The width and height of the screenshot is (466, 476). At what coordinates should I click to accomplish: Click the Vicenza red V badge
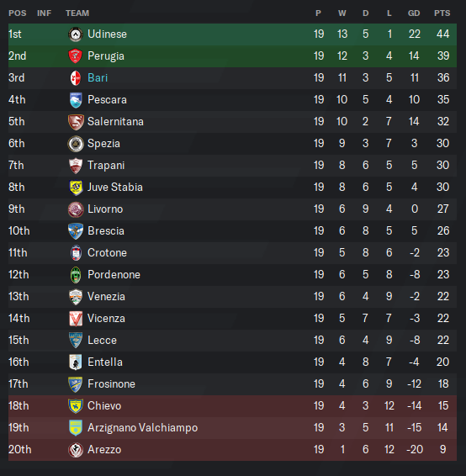click(76, 319)
